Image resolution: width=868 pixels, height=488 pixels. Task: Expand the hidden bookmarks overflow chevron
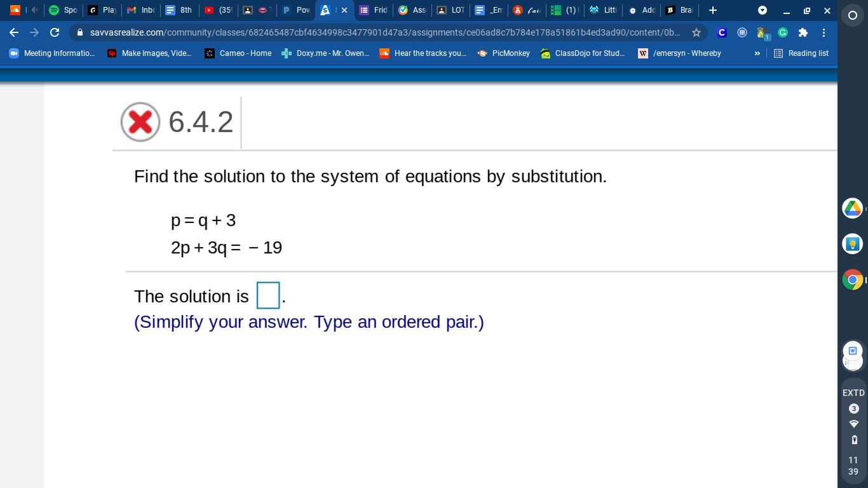(757, 53)
